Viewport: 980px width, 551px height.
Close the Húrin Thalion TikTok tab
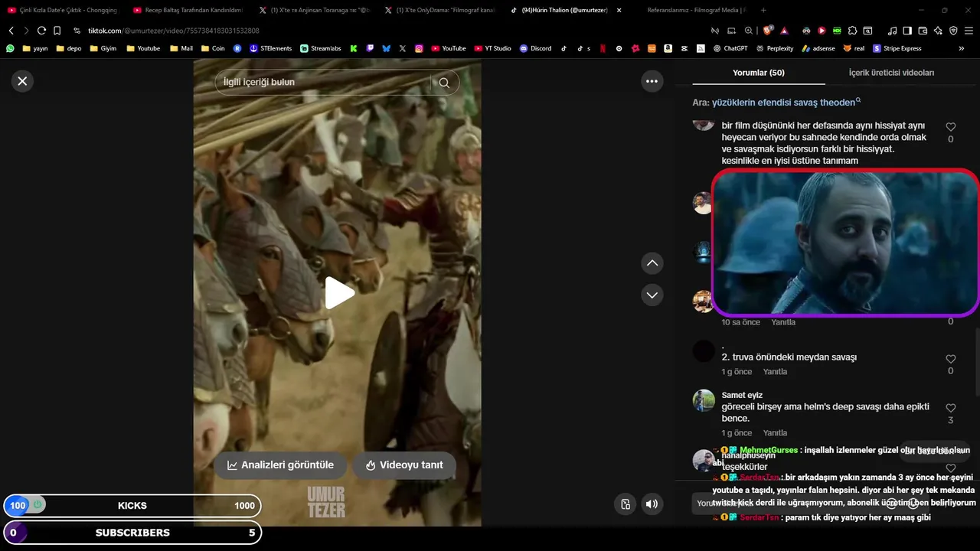(x=619, y=10)
